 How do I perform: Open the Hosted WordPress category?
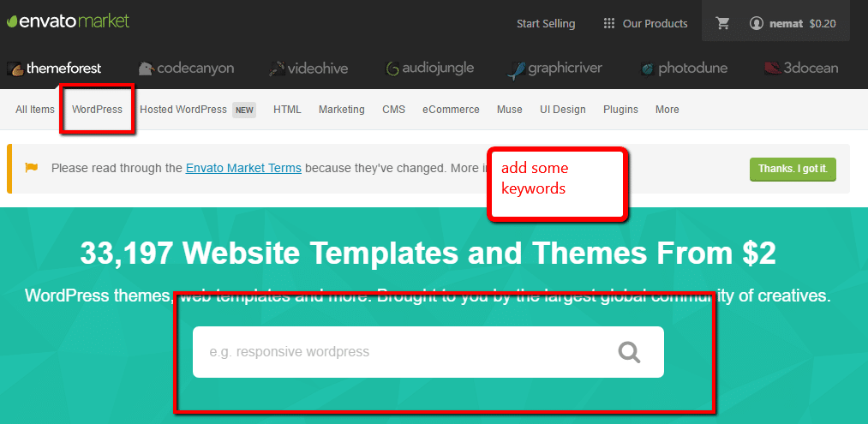[x=183, y=110]
